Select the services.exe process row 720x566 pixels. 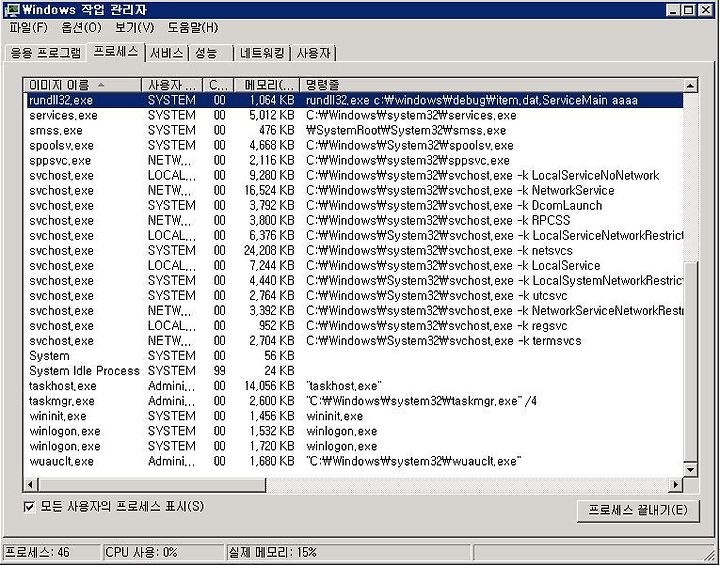(354, 115)
